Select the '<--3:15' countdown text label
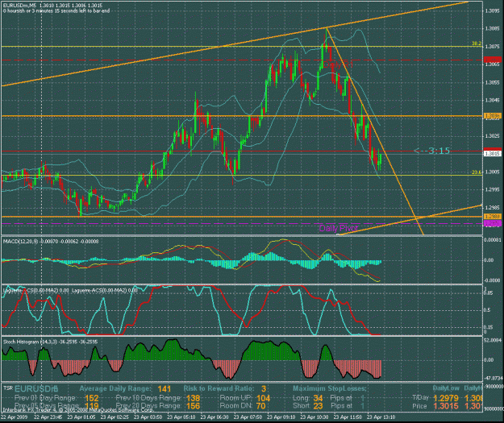The width and height of the screenshot is (504, 423). tap(431, 151)
